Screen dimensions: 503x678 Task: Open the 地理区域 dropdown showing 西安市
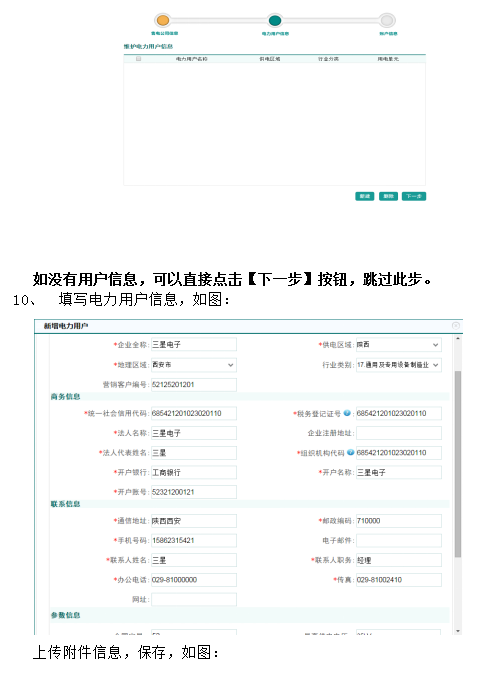click(x=194, y=365)
